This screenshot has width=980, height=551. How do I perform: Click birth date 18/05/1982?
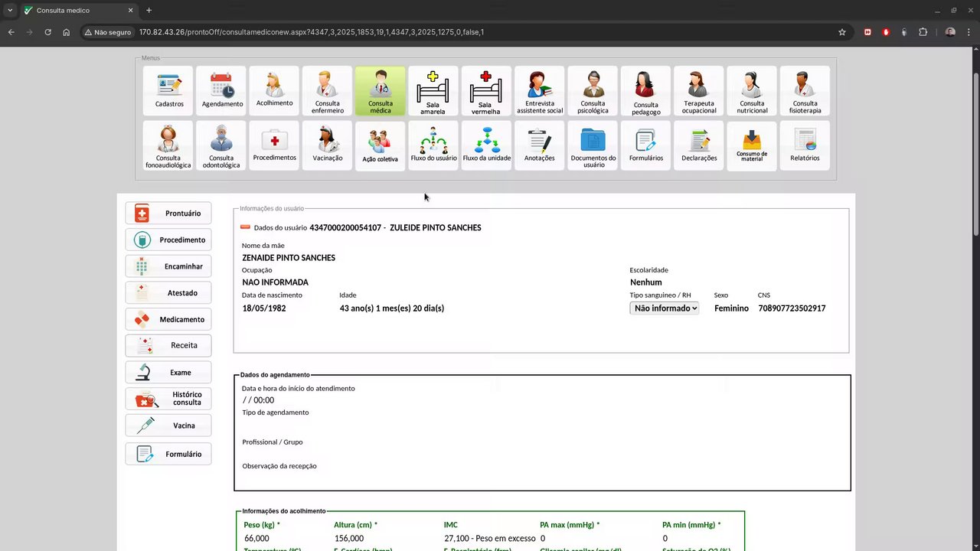click(x=264, y=308)
